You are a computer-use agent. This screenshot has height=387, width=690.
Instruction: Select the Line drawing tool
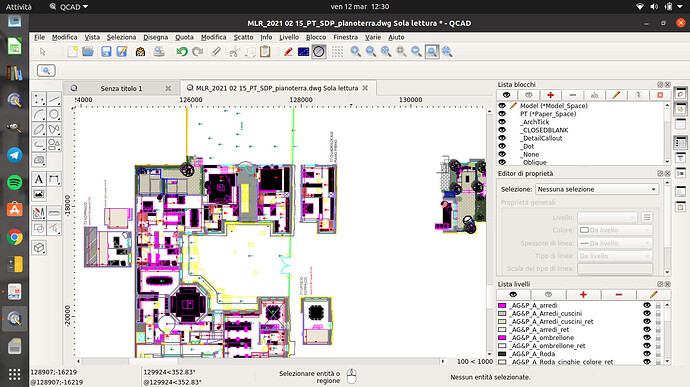54,100
